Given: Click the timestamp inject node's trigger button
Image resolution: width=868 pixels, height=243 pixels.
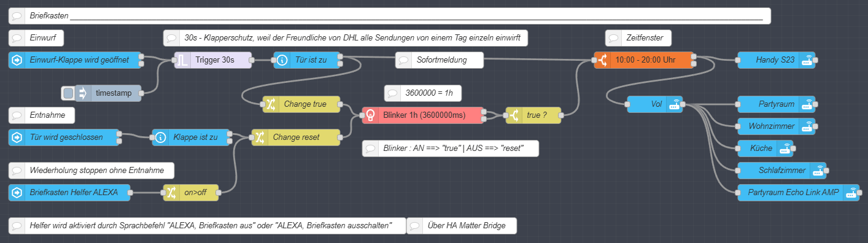Looking at the screenshot, I should tap(68, 93).
